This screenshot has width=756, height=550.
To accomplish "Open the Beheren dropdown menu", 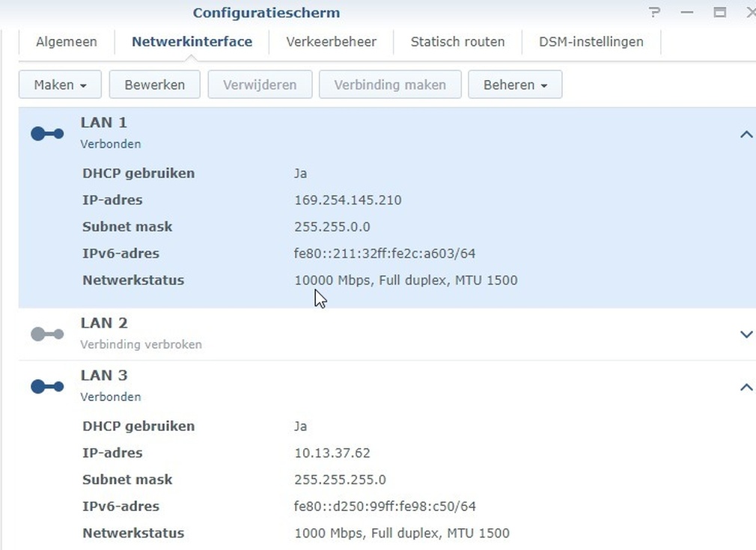I will click(515, 85).
